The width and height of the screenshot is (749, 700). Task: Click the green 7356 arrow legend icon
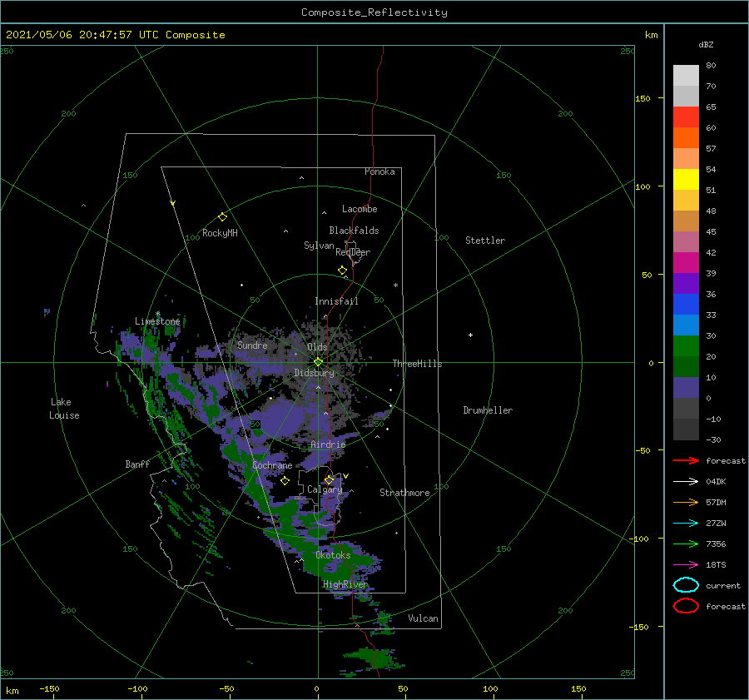(686, 544)
